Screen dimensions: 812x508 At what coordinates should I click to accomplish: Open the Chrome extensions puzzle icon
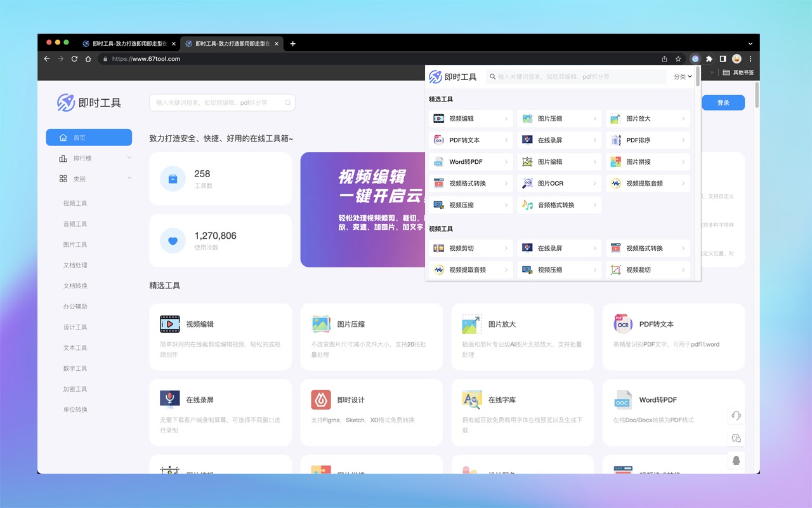coord(709,58)
